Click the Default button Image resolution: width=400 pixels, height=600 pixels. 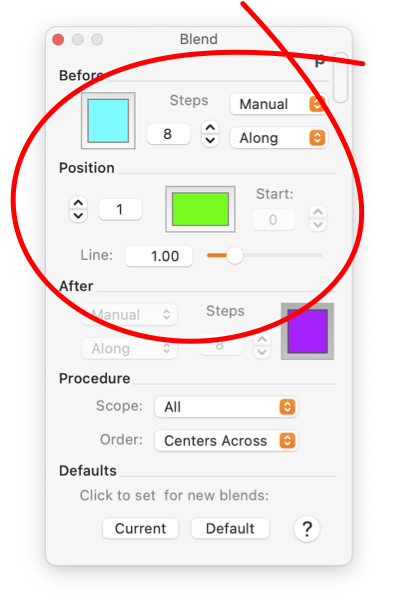coord(230,528)
